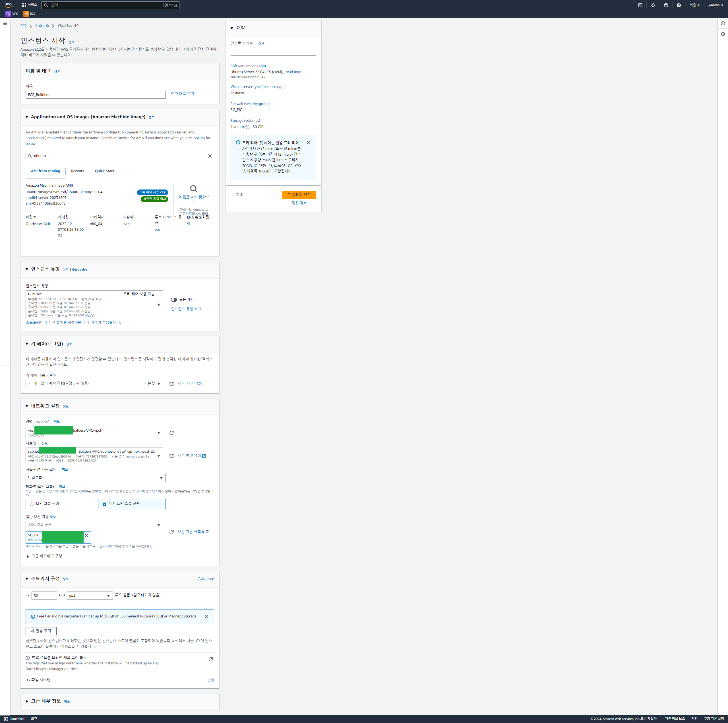
Task: Open the CloudShell icon in top bar
Action: 640,5
